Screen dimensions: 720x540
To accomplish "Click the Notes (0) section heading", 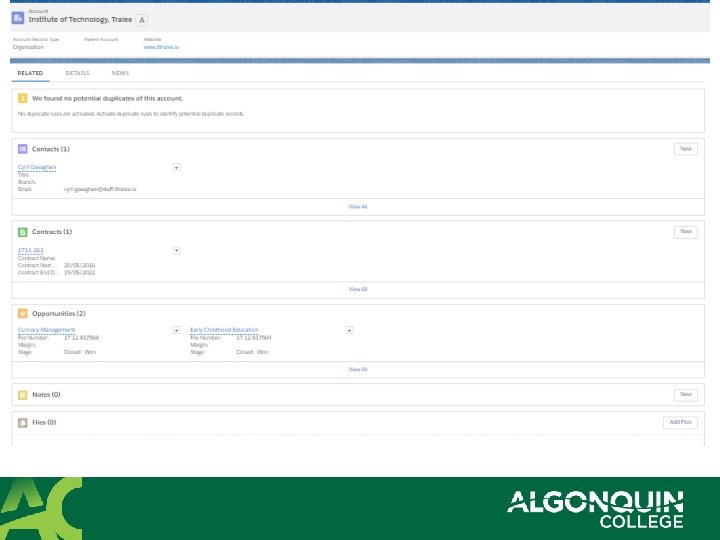I will [x=46, y=395].
